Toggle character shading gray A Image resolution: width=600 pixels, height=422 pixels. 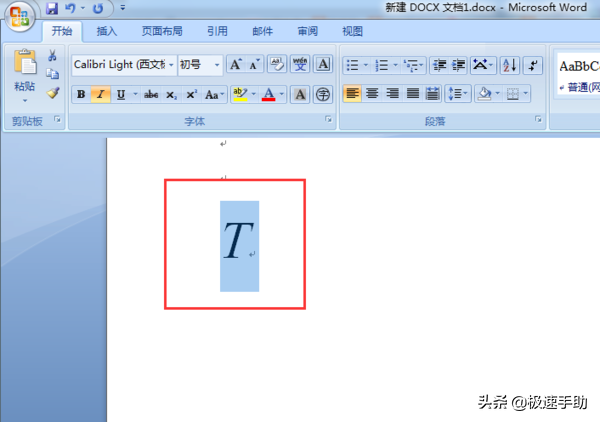(300, 94)
